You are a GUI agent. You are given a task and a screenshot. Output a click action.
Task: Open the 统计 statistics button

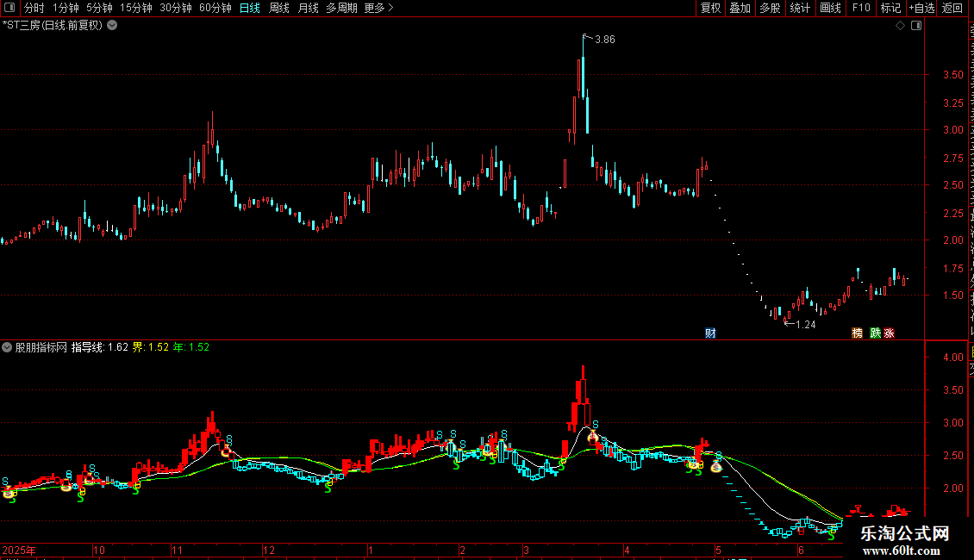coord(799,8)
